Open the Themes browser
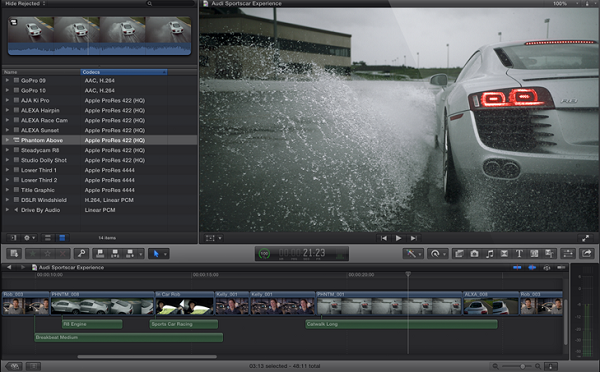600x372 pixels. 549,253
